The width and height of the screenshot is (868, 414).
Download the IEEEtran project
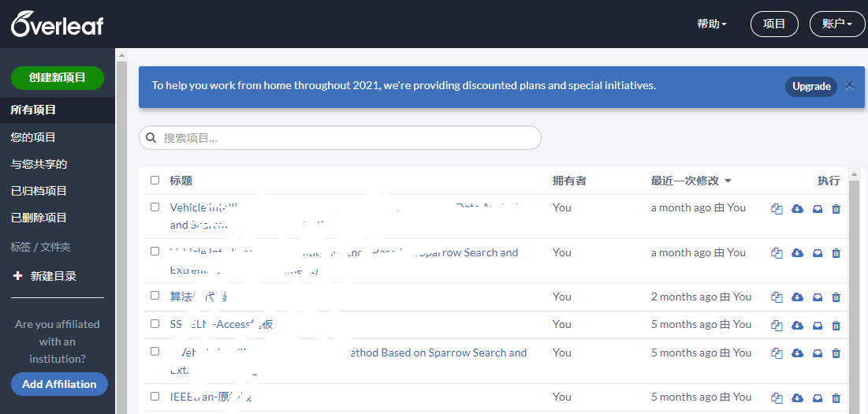797,397
